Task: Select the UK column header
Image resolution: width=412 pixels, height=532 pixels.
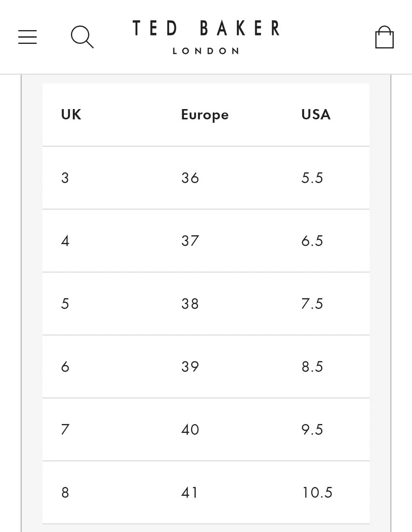Action: pos(71,115)
